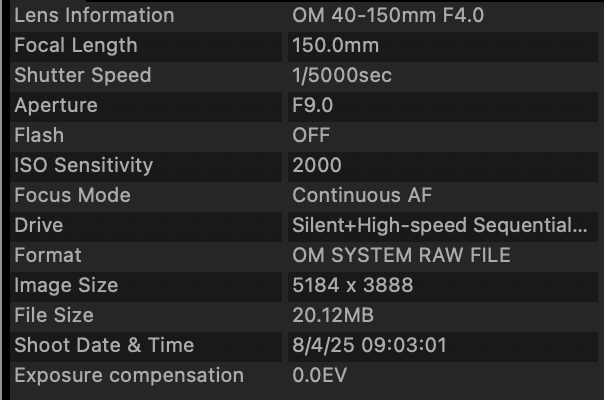The height and width of the screenshot is (400, 604).
Task: Select the Aperture row label
Action: coord(56,106)
